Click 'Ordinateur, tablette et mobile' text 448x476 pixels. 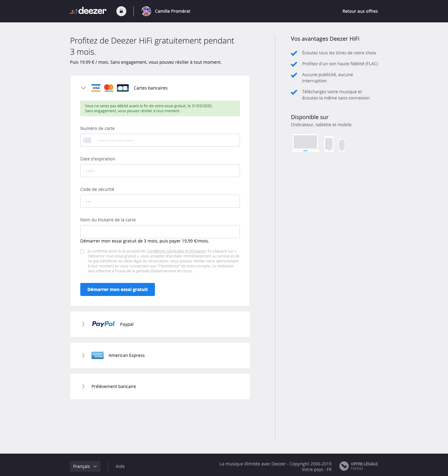tap(321, 125)
